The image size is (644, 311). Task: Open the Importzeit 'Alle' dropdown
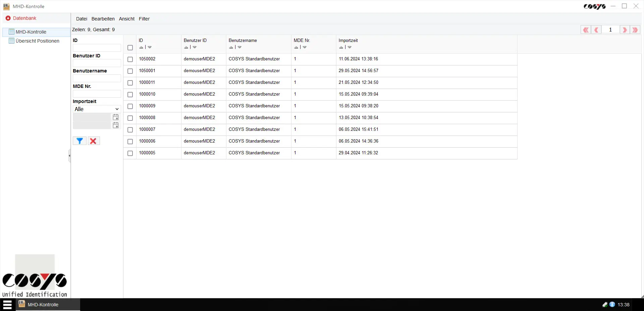point(97,109)
